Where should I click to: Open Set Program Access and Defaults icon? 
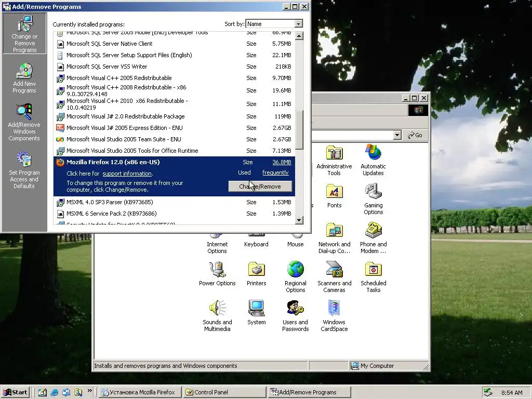(24, 170)
